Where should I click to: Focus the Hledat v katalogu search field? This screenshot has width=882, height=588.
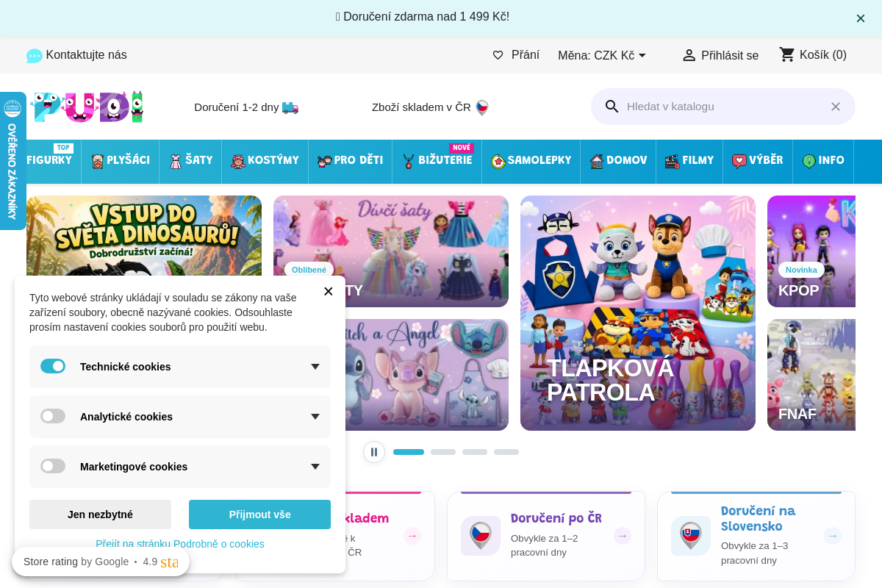click(x=723, y=107)
